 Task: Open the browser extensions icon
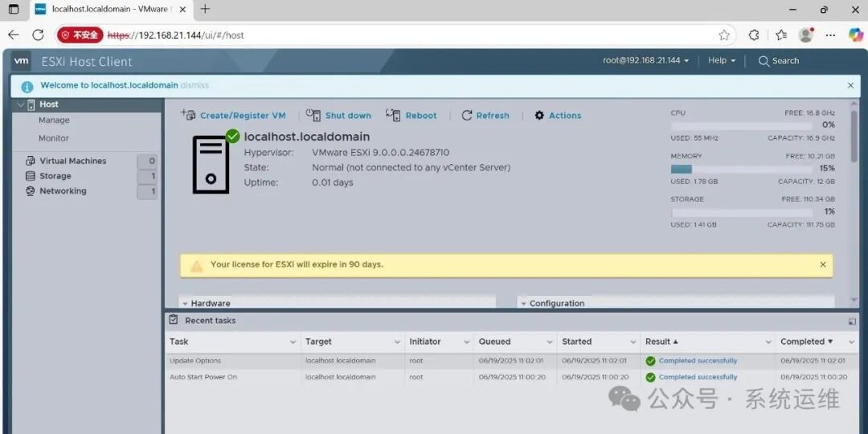753,35
